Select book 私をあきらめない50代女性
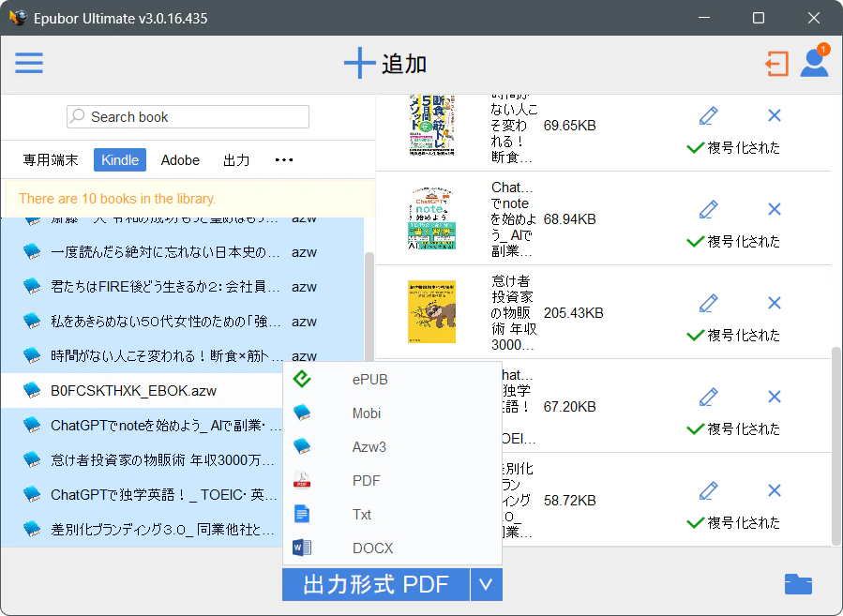The image size is (843, 616). pyautogui.click(x=182, y=322)
